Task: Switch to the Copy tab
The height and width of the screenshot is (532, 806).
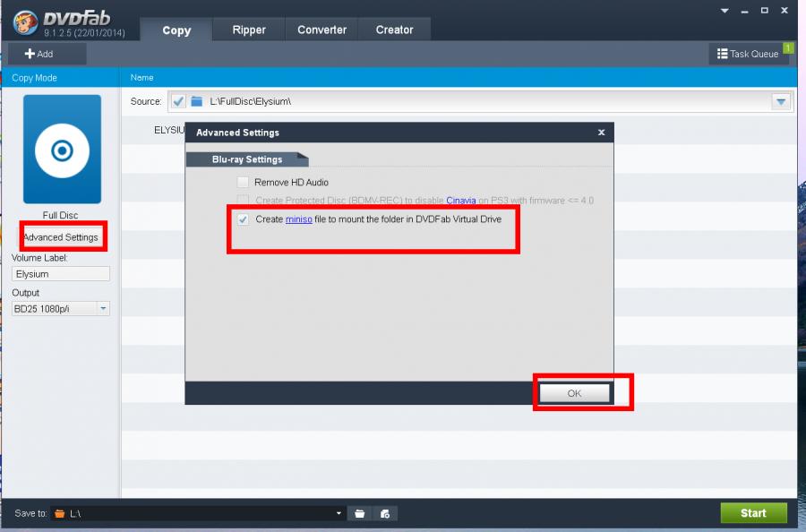Action: 176,30
